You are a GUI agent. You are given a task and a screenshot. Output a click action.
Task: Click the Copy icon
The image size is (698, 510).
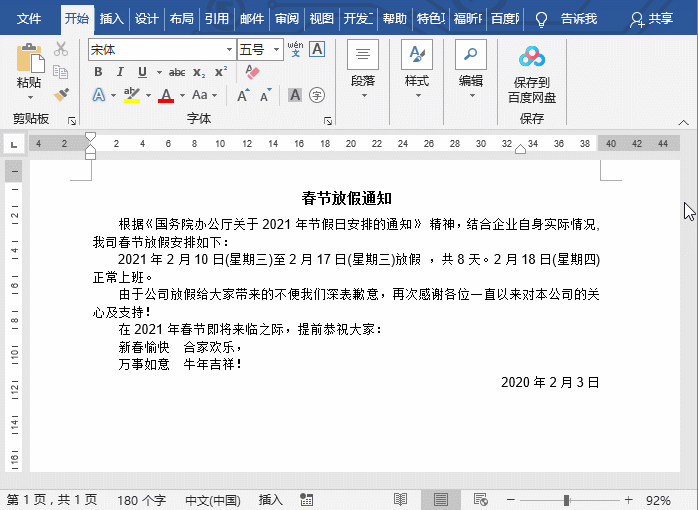click(x=61, y=71)
